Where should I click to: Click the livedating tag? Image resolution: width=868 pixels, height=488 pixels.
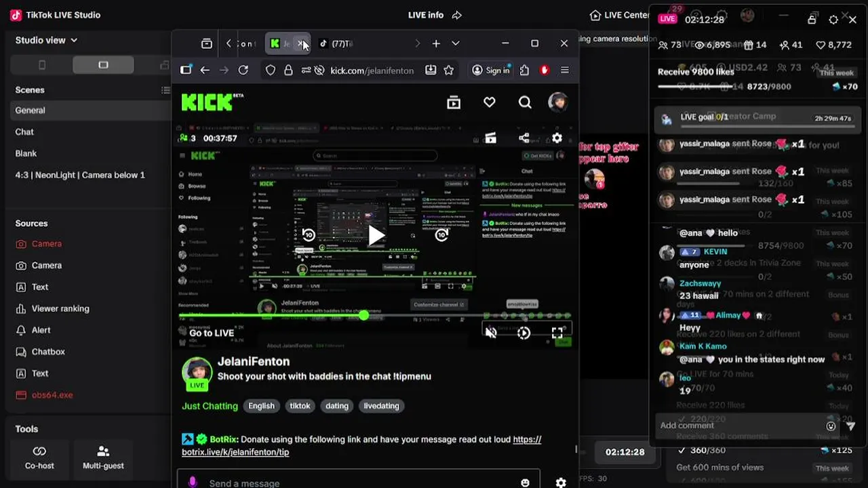(382, 406)
